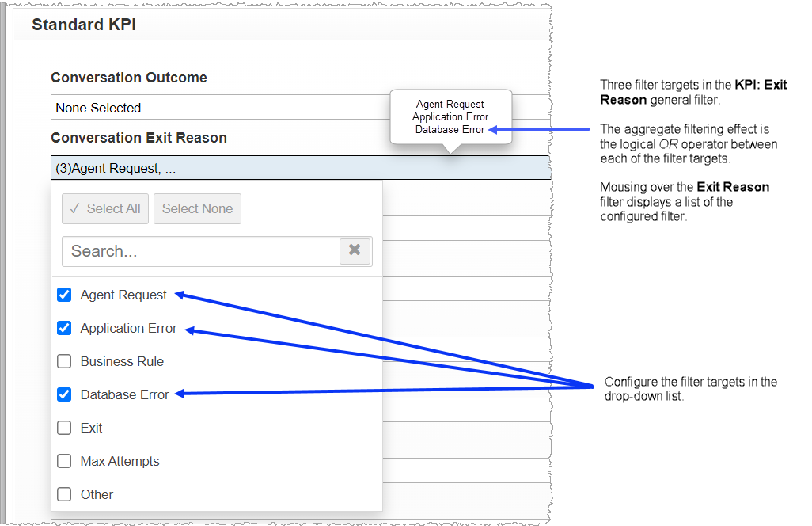This screenshot has height=526, width=812.
Task: Click the Select None button
Action: pos(197,208)
